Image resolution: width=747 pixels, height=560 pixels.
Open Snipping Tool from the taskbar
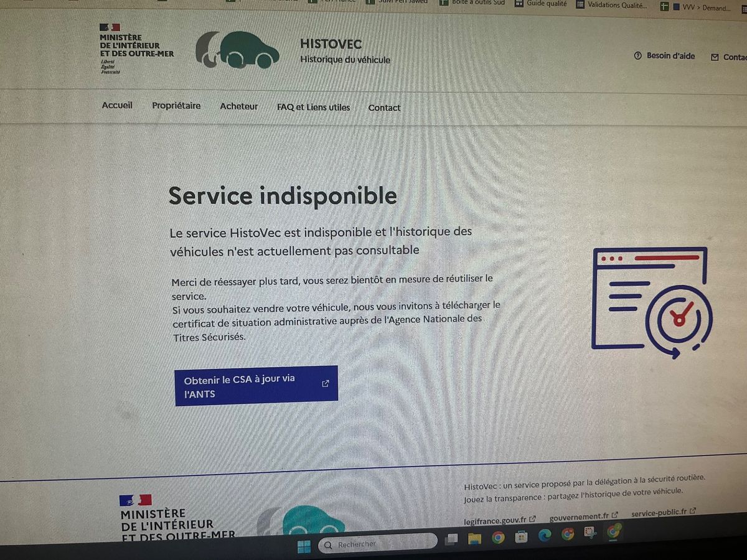pyautogui.click(x=590, y=533)
